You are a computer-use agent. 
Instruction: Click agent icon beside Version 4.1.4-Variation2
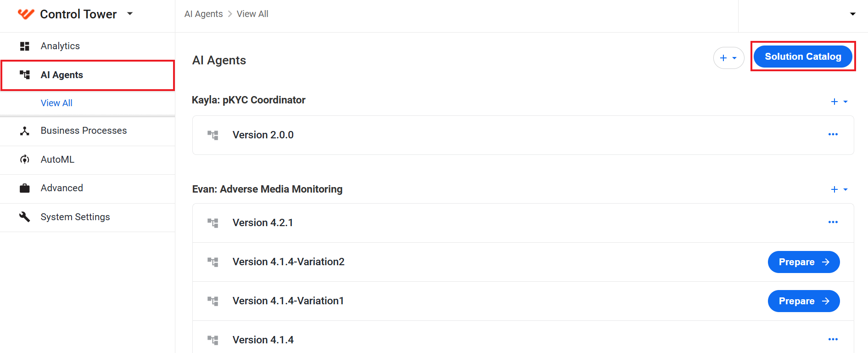tap(213, 262)
